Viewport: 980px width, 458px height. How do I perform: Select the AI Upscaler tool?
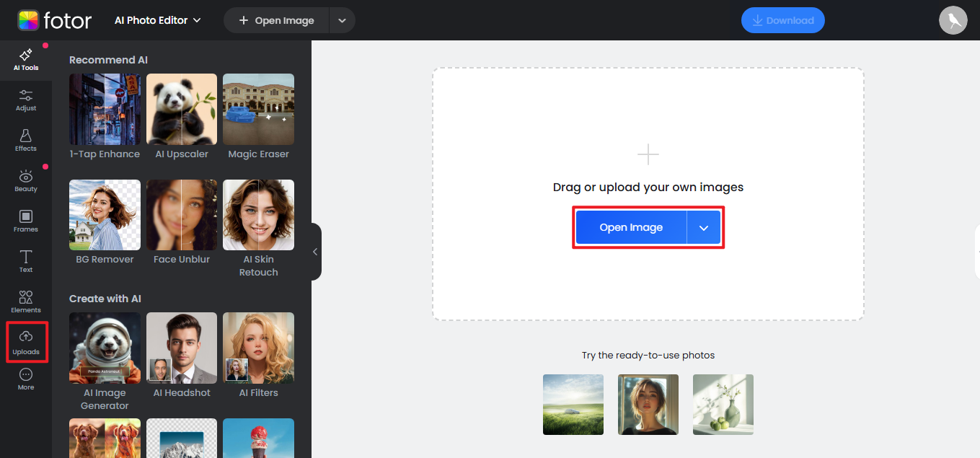click(x=182, y=117)
